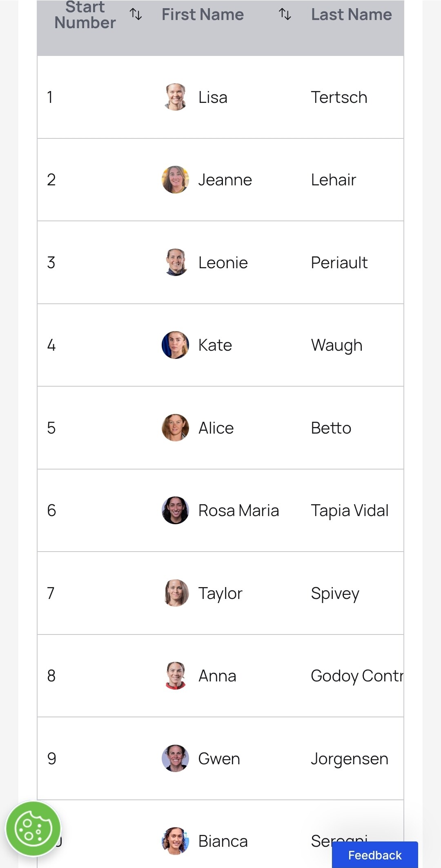441x868 pixels.
Task: Click Leonie Periault's avatar
Action: coord(176,263)
